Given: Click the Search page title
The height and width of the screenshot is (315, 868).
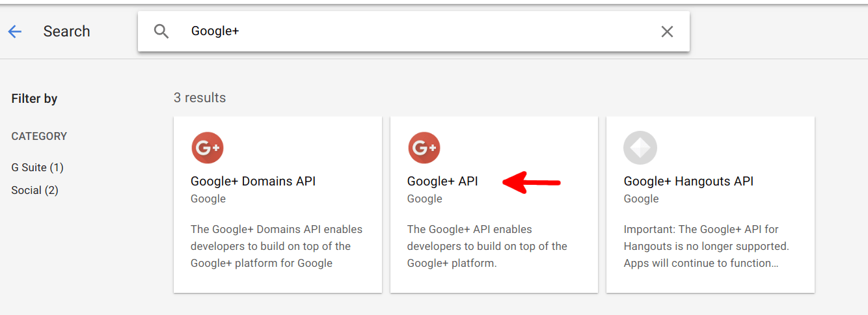Looking at the screenshot, I should click(x=67, y=31).
